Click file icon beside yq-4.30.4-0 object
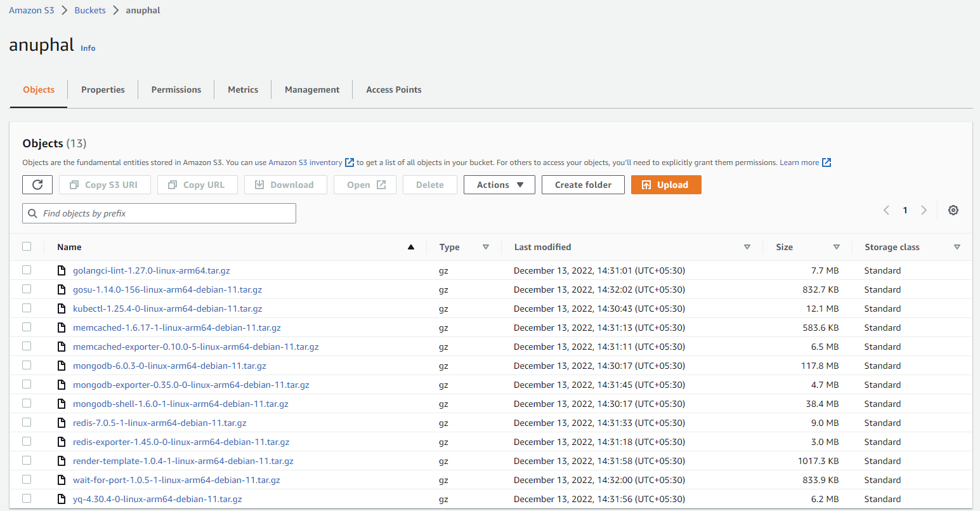The image size is (980, 511). point(62,499)
